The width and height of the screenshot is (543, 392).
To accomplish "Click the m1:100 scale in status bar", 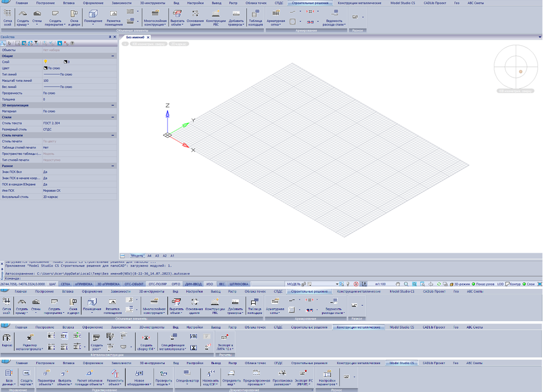I will [x=380, y=284].
